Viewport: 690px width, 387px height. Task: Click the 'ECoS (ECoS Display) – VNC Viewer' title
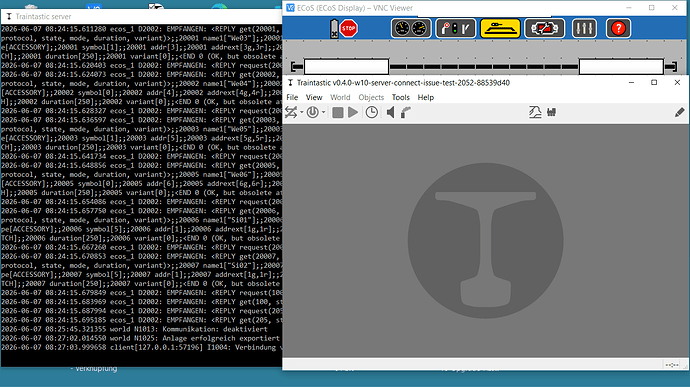pos(355,8)
